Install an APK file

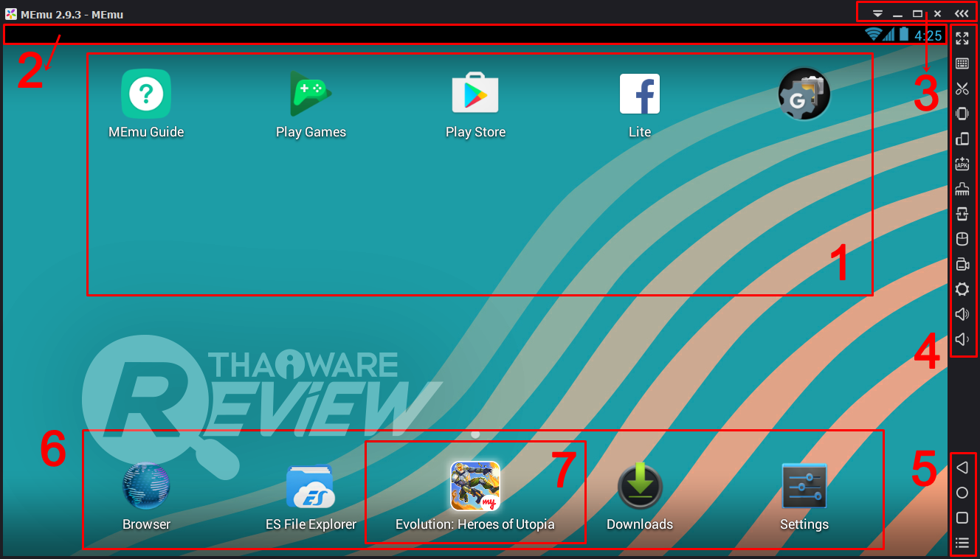[x=962, y=164]
